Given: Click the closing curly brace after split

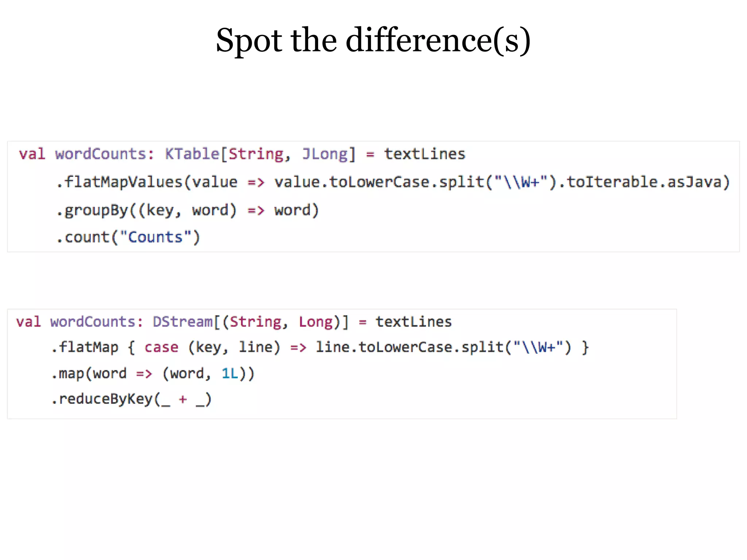Looking at the screenshot, I should click(585, 347).
